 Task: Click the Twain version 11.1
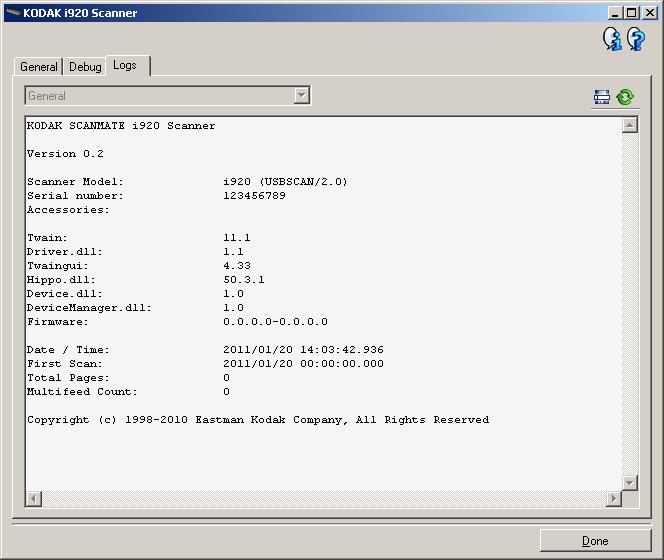(237, 238)
